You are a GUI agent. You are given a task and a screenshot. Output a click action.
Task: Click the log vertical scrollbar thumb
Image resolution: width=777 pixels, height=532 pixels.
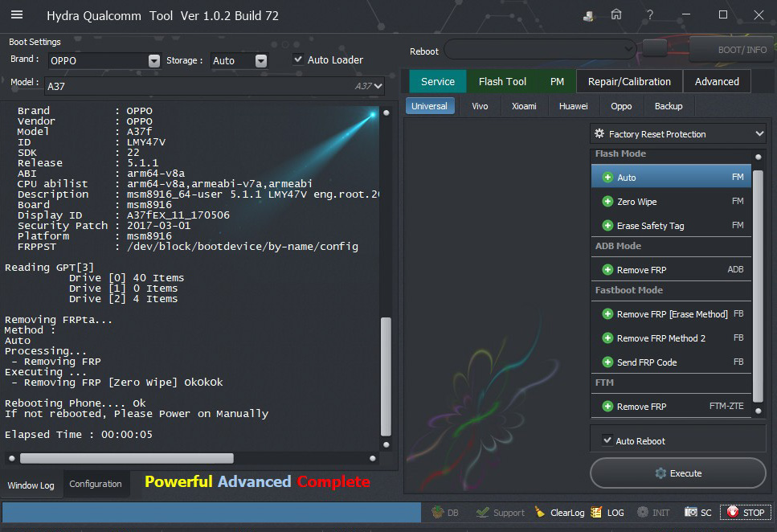click(386, 376)
